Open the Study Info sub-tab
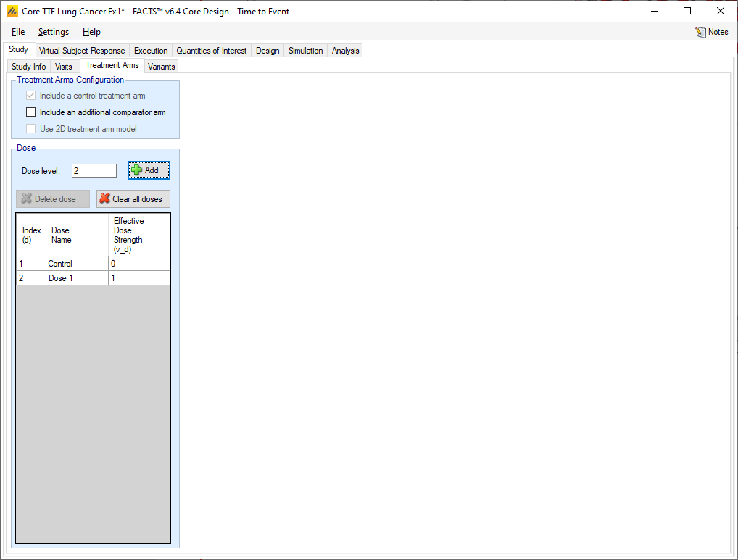The image size is (738, 560). tap(29, 67)
